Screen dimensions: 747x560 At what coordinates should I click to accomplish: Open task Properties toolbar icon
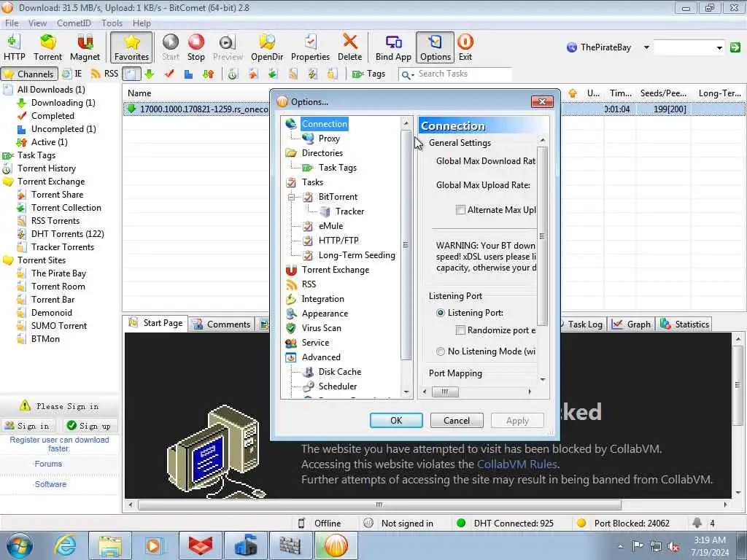(x=310, y=47)
